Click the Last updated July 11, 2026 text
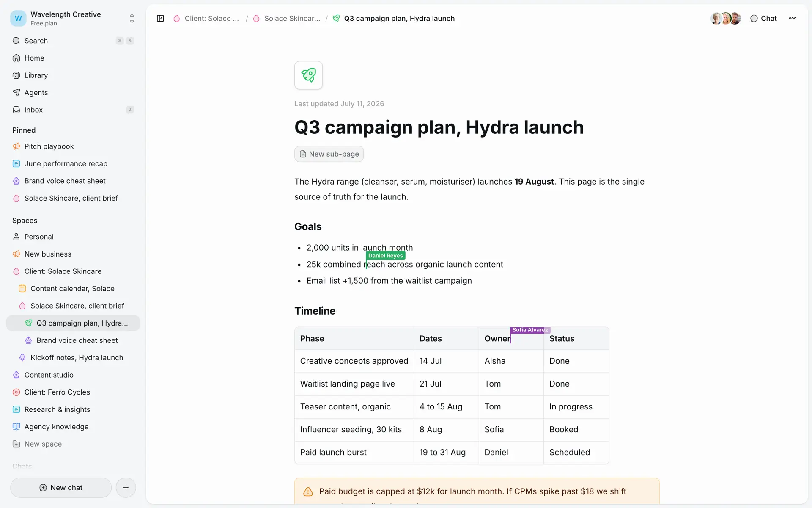This screenshot has height=508, width=812. [x=339, y=104]
